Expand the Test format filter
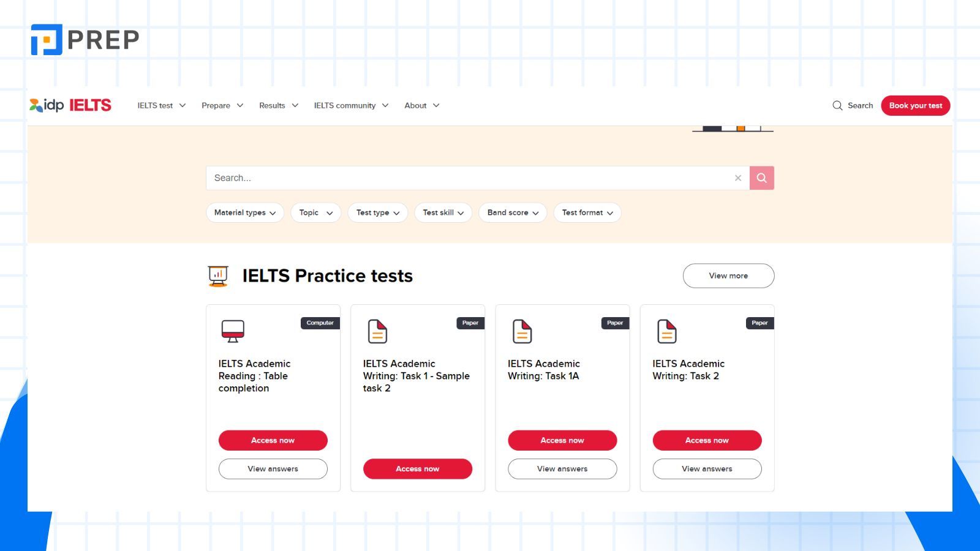Viewport: 980px width, 551px height. coord(587,212)
